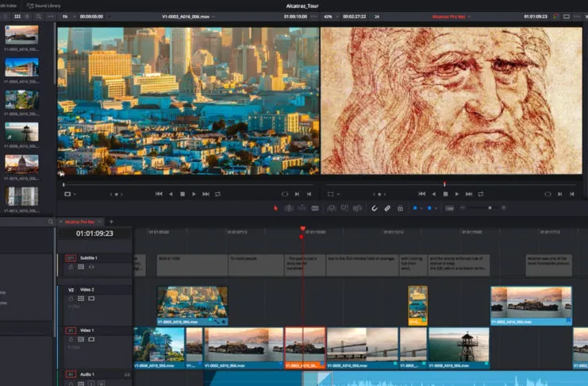Select the first clip thumbnail in media pool
Image resolution: width=588 pixels, height=386 pixels.
(21, 35)
